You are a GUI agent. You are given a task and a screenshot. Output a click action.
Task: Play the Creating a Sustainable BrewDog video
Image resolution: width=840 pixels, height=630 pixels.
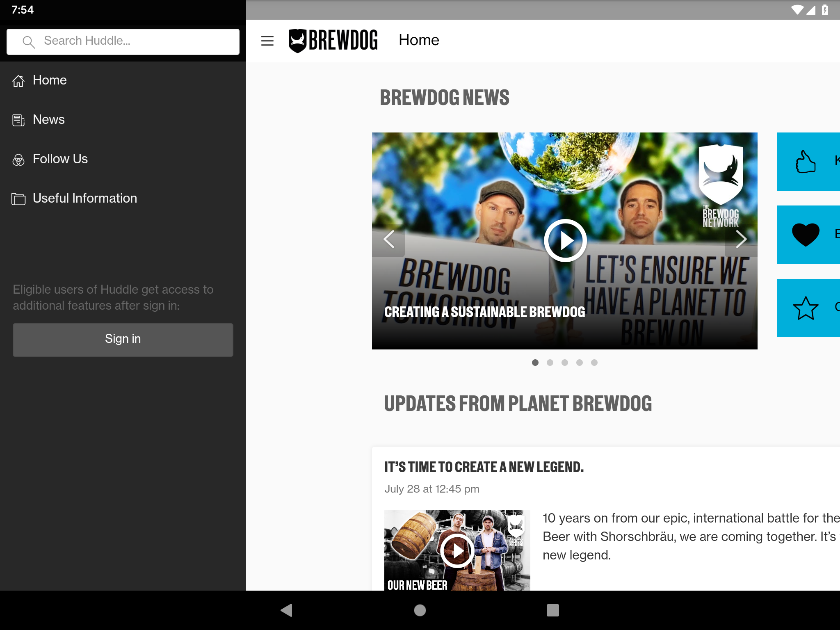click(565, 241)
